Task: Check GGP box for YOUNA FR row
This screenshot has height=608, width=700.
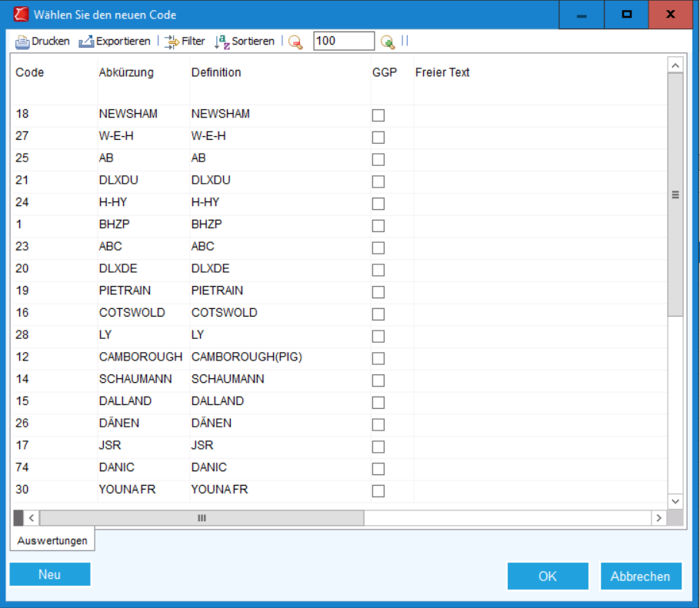Action: point(378,490)
